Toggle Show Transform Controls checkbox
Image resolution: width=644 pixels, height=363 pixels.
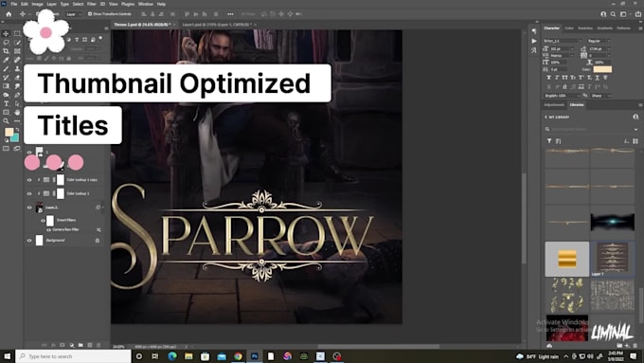pyautogui.click(x=90, y=14)
